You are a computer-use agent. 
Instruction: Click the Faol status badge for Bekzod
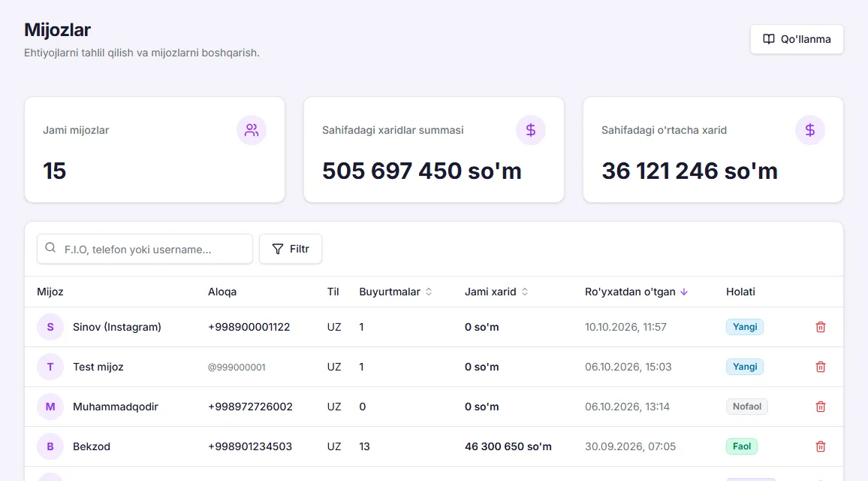[x=742, y=446]
